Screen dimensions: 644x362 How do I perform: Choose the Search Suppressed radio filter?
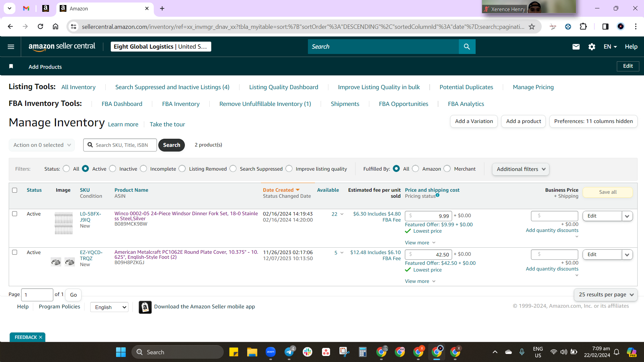click(233, 169)
